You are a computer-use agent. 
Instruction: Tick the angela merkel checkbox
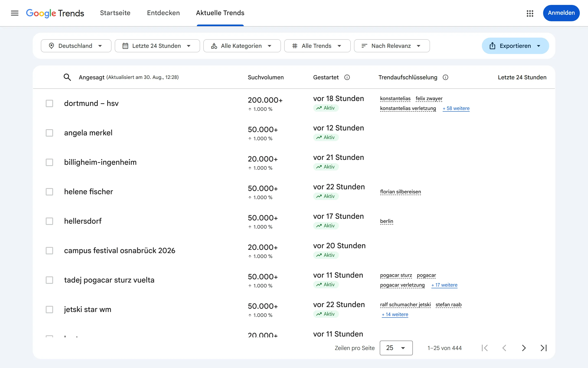[49, 133]
